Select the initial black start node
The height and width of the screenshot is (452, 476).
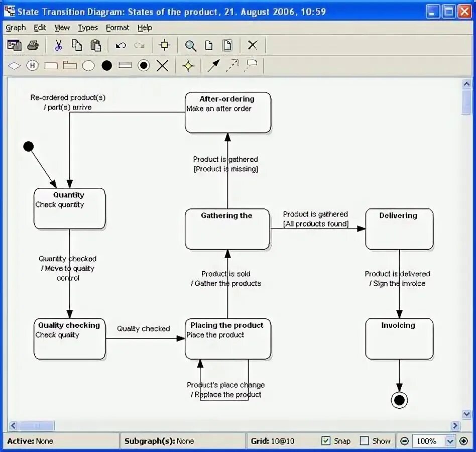click(29, 146)
